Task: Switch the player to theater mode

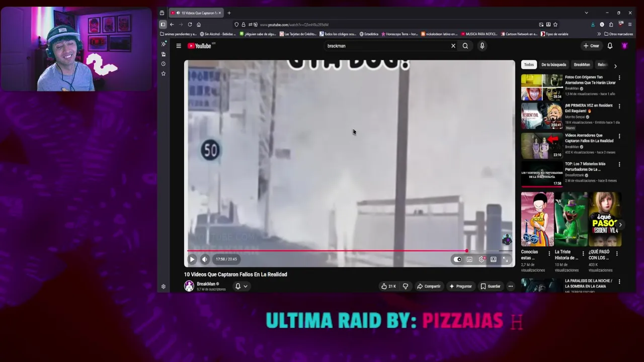Action: [494, 259]
